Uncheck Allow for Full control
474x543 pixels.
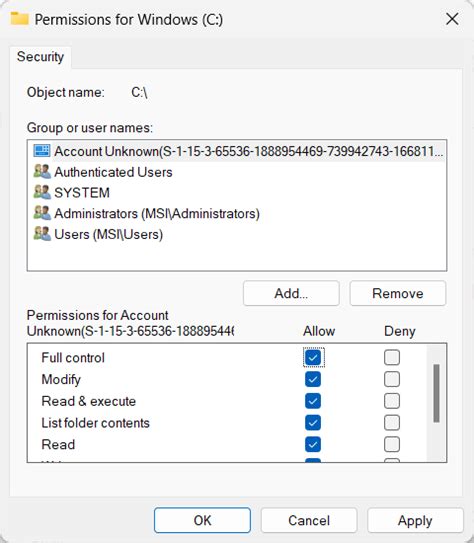tap(313, 357)
